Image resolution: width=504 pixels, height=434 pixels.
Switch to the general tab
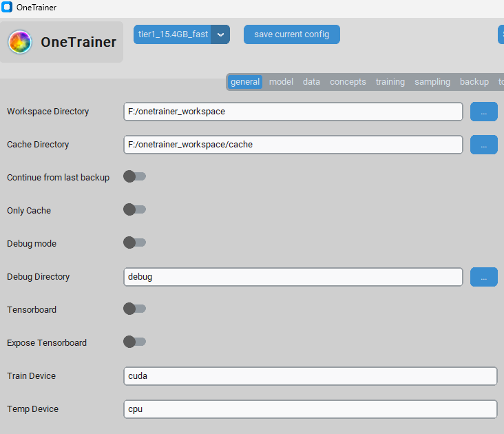pyautogui.click(x=245, y=82)
